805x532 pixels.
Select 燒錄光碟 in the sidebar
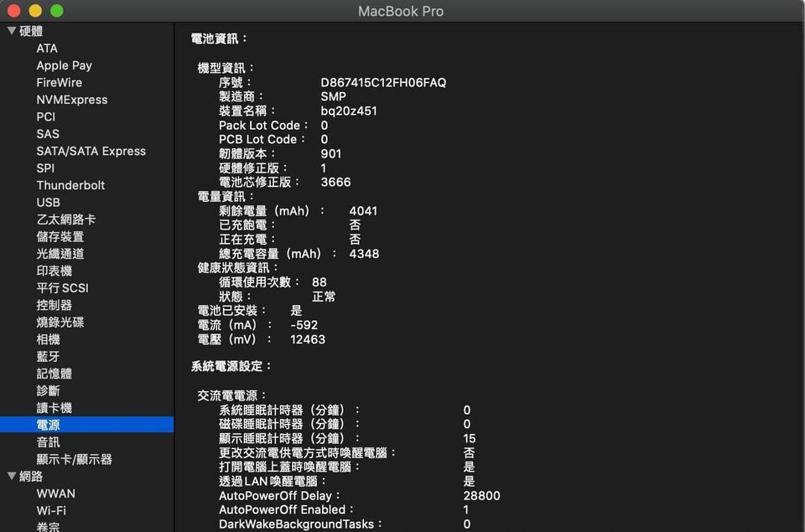point(60,323)
